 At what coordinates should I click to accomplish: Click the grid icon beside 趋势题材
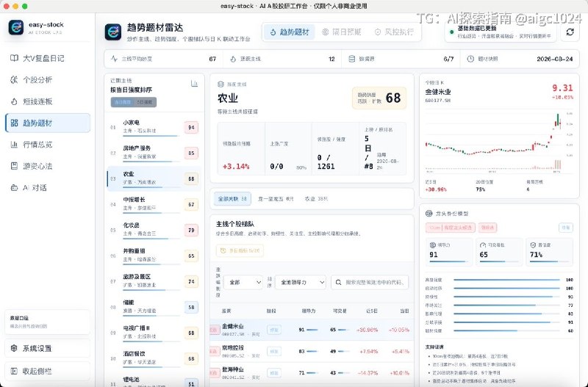(14, 123)
